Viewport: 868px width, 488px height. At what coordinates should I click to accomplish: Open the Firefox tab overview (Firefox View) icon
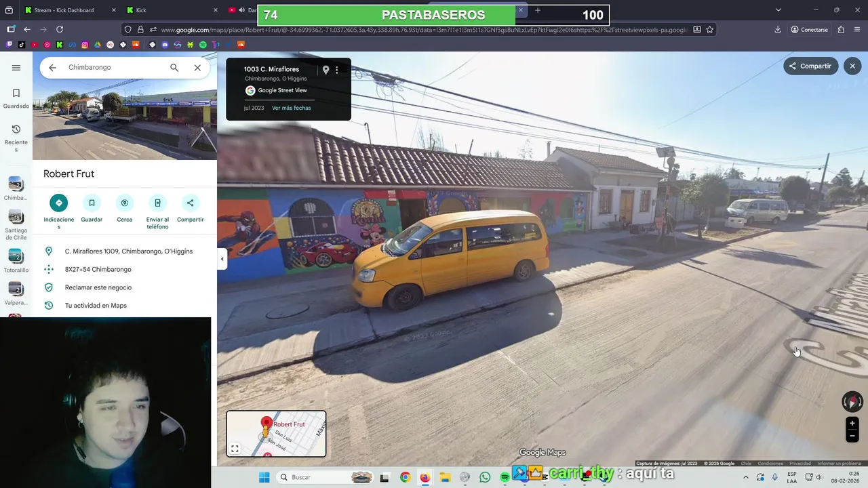pyautogui.click(x=9, y=10)
